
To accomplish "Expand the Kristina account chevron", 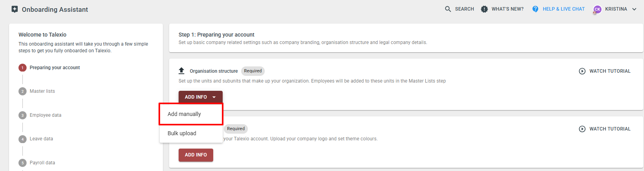I will tap(634, 9).
